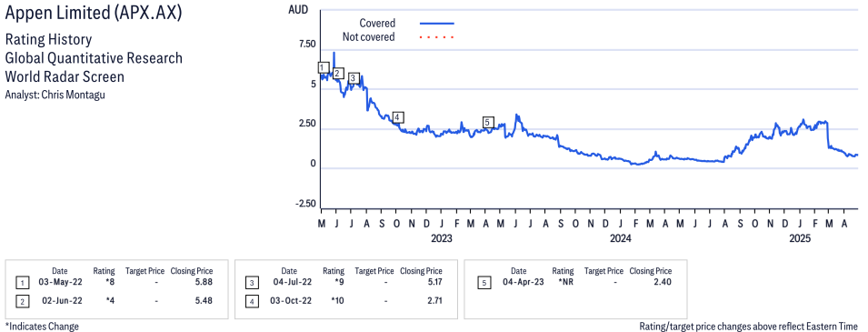
Task: Click chart marker 4 on the price line
Action: [397, 117]
